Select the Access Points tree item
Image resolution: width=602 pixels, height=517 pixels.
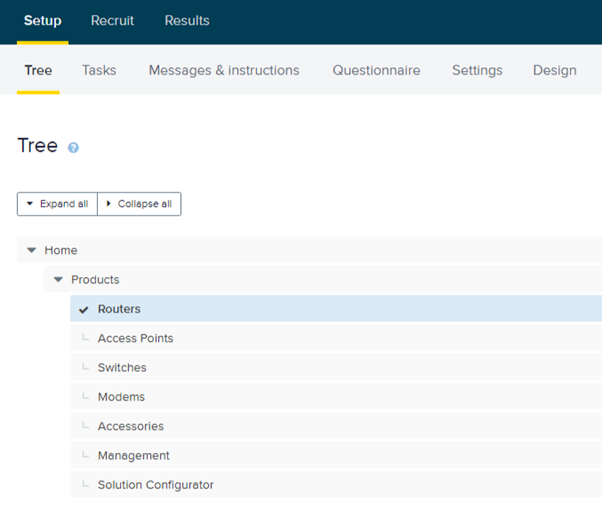[336, 338]
